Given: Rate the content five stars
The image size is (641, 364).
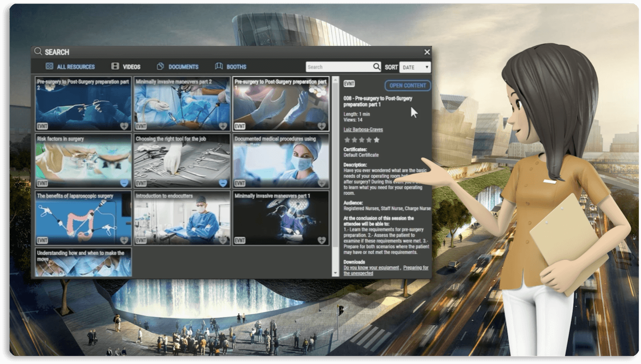Looking at the screenshot, I should (377, 140).
